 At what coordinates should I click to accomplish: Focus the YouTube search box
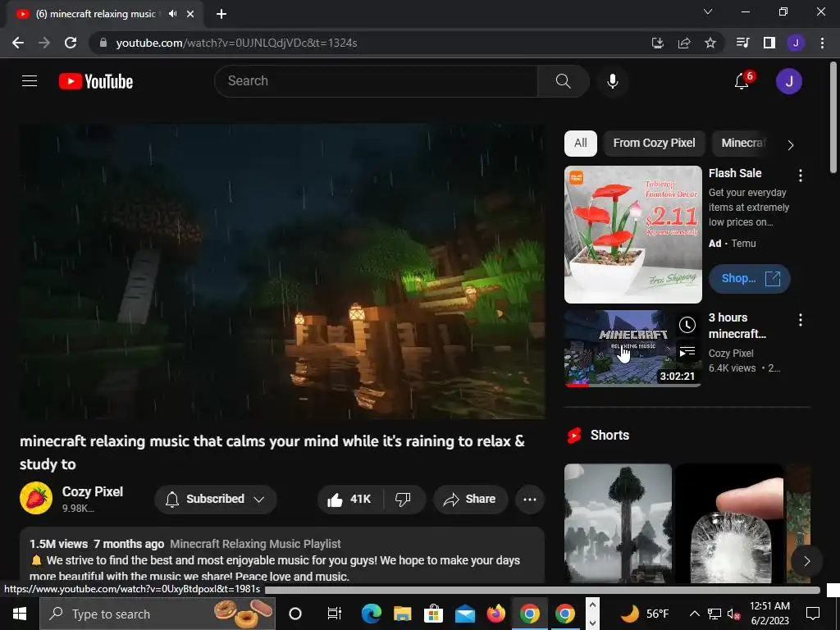click(376, 81)
